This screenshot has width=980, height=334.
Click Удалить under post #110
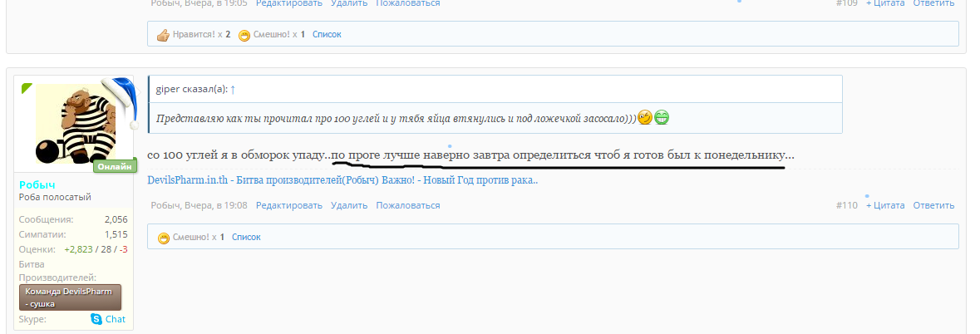point(349,205)
